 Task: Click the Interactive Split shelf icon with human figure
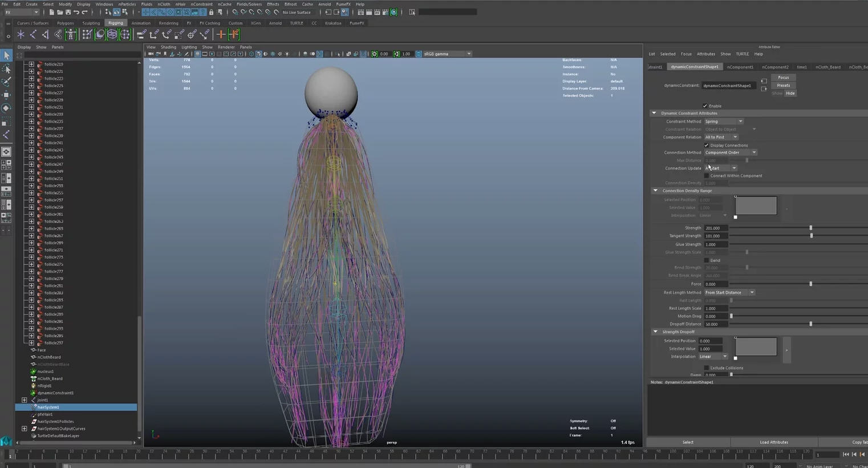coord(71,34)
